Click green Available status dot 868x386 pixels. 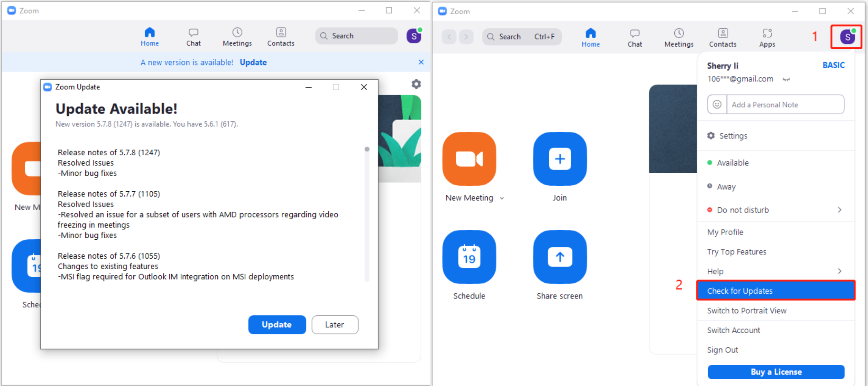point(710,162)
